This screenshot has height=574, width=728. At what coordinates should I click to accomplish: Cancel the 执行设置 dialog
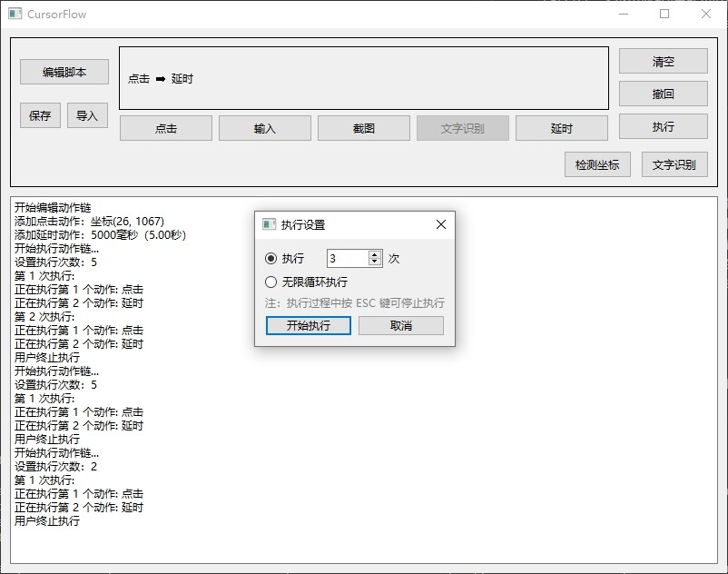pyautogui.click(x=401, y=325)
